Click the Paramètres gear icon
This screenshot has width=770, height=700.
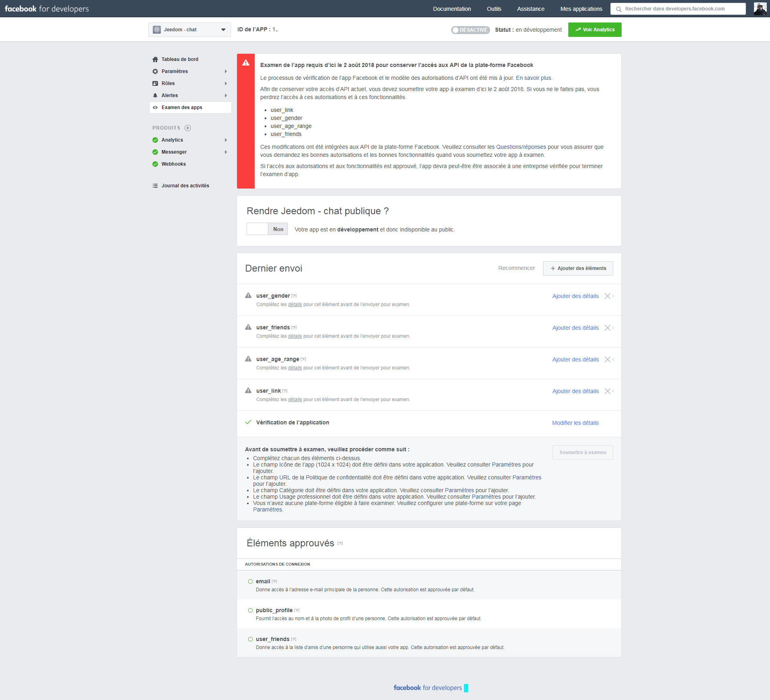click(x=155, y=71)
